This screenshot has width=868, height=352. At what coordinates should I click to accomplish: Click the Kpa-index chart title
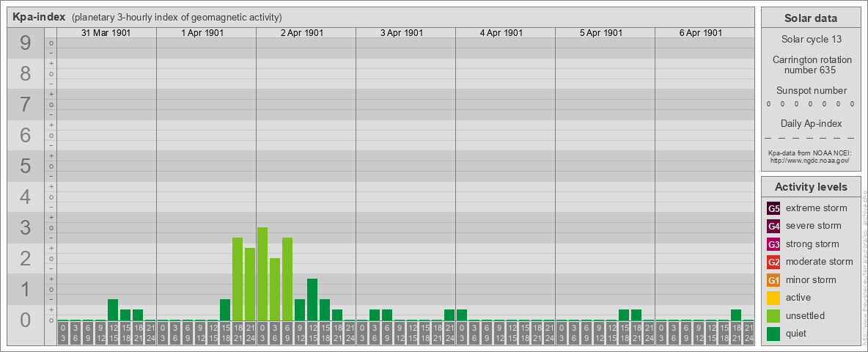40,17
